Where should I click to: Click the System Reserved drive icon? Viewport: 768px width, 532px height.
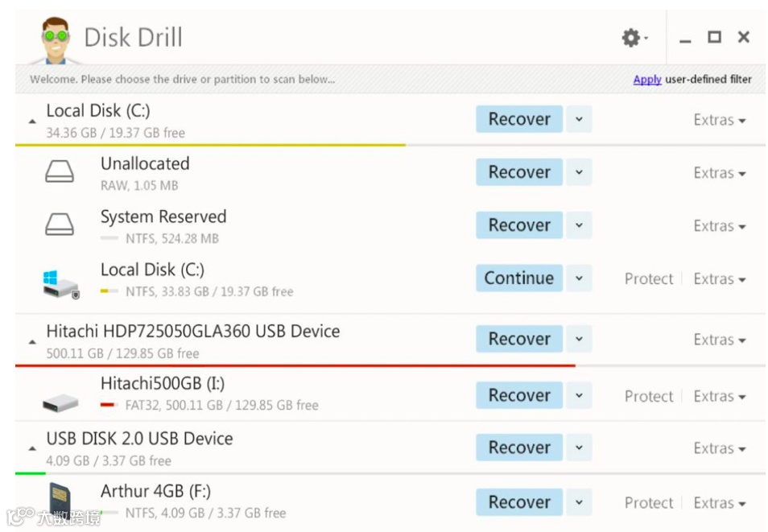[60, 225]
